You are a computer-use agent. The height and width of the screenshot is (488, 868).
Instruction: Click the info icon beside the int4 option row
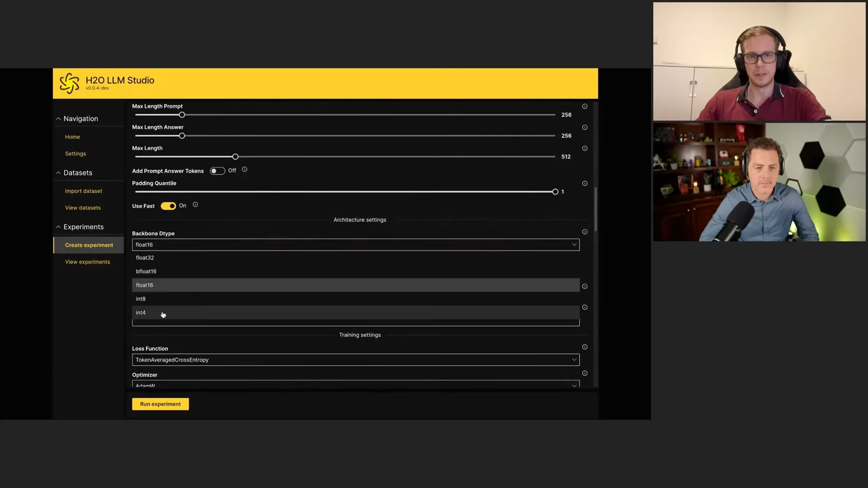pos(585,307)
